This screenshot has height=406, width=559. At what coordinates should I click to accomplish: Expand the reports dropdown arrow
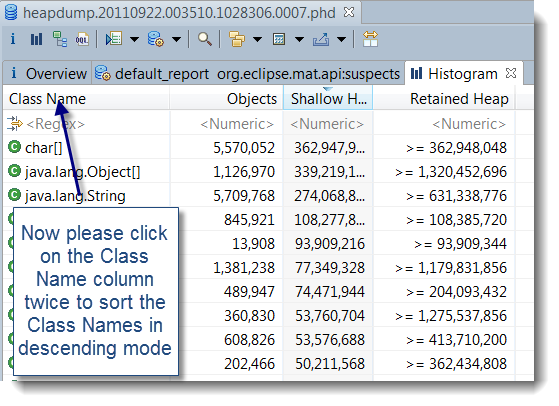pyautogui.click(x=176, y=39)
